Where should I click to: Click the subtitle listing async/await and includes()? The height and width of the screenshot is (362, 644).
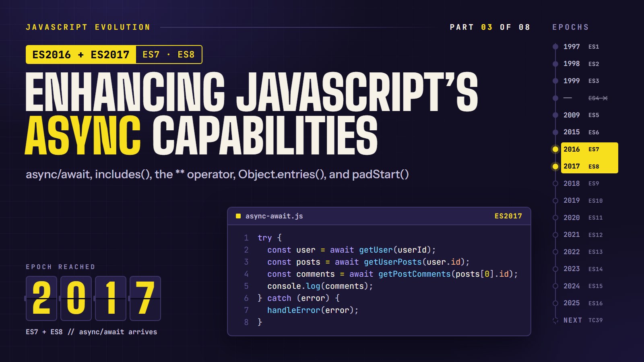tap(217, 175)
